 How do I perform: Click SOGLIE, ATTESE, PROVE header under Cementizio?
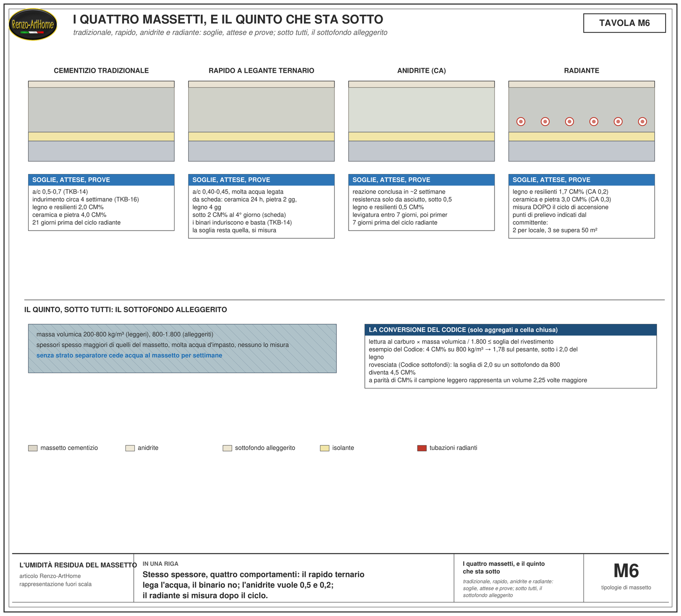101,180
